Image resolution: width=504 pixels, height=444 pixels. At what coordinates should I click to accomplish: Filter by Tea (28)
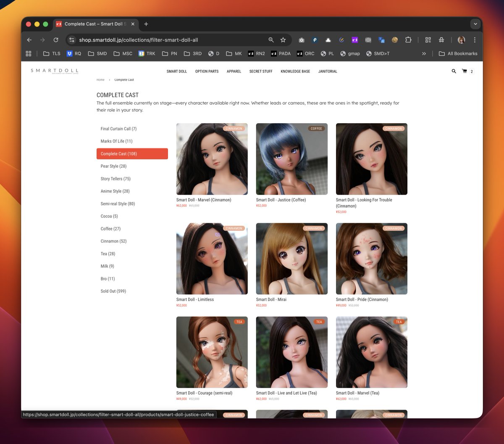click(x=132, y=254)
